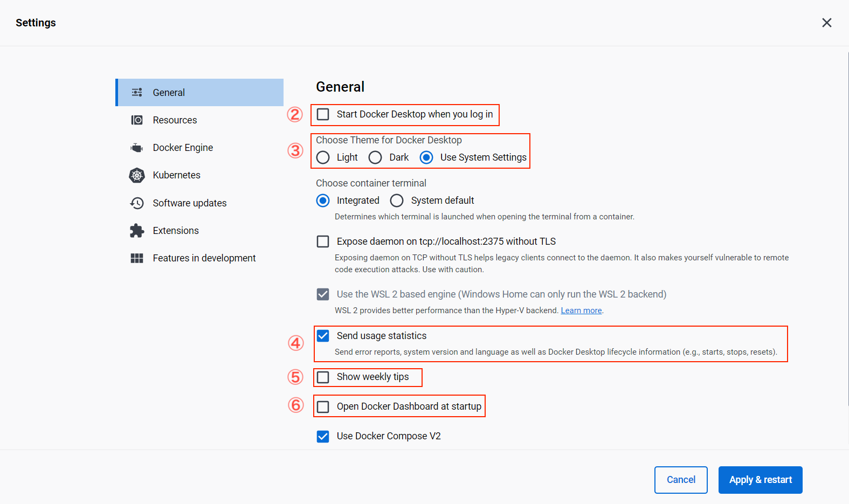The image size is (849, 504).
Task: Click the Extensions puzzle piece icon
Action: [x=137, y=231]
